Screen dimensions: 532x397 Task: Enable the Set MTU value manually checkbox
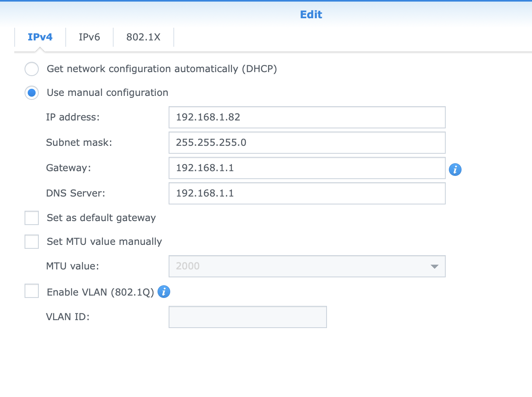(x=32, y=242)
